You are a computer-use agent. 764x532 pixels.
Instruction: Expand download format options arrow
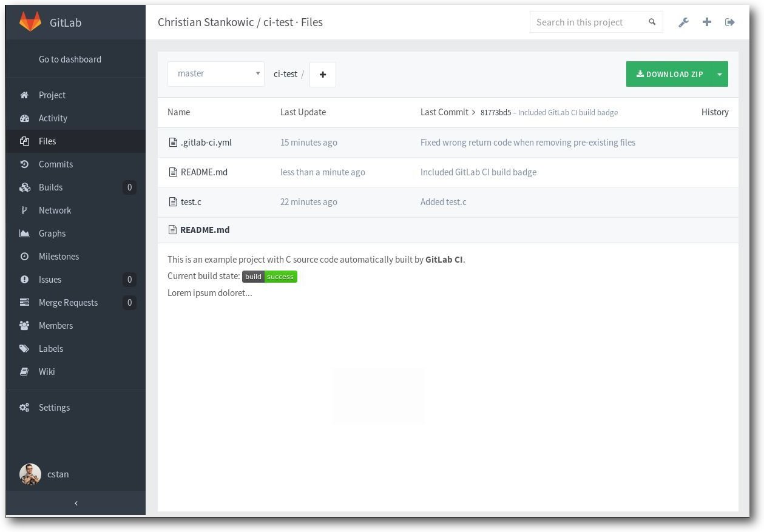pos(719,74)
